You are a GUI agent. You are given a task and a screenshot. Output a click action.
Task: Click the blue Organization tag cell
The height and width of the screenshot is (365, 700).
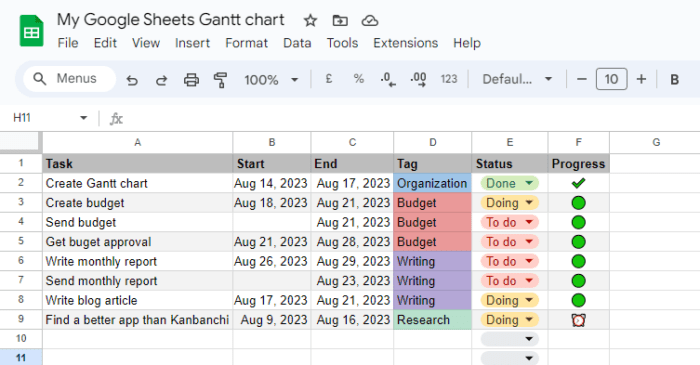[432, 183]
